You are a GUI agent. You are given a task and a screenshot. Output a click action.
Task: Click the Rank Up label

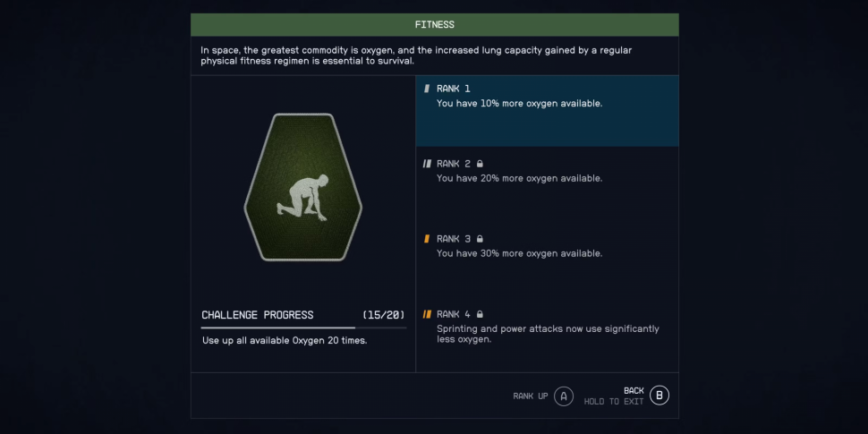[x=531, y=396]
